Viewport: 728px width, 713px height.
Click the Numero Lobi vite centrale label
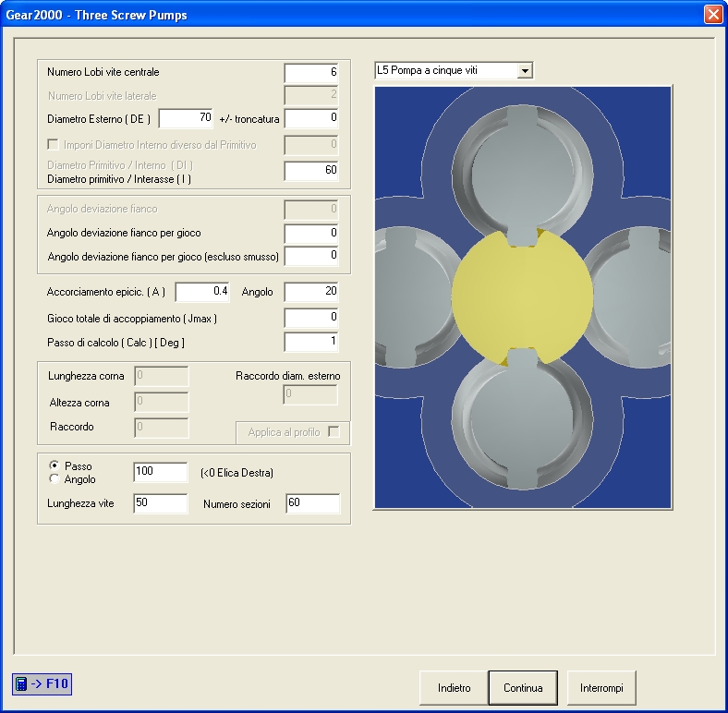tap(103, 72)
